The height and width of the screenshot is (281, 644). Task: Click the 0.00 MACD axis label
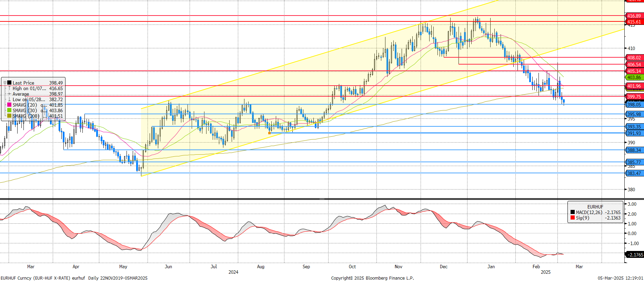pos(632,233)
